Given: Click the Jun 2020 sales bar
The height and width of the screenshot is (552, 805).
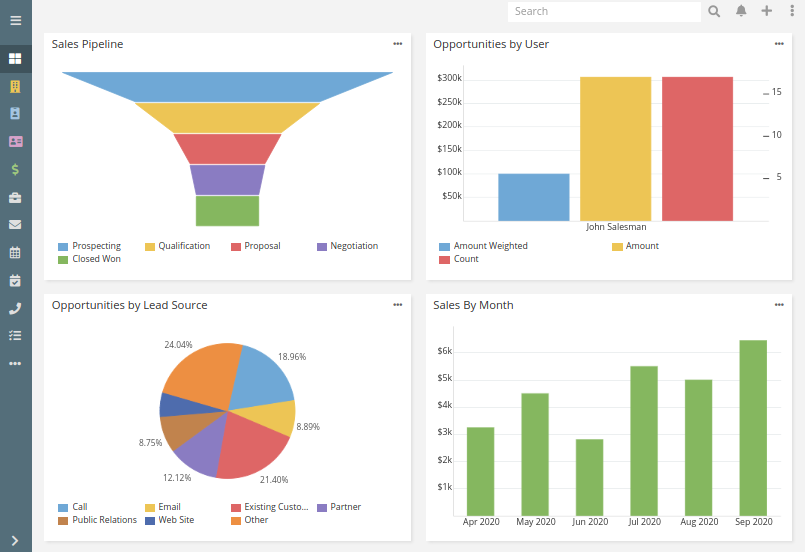Looking at the screenshot, I should coord(589,477).
